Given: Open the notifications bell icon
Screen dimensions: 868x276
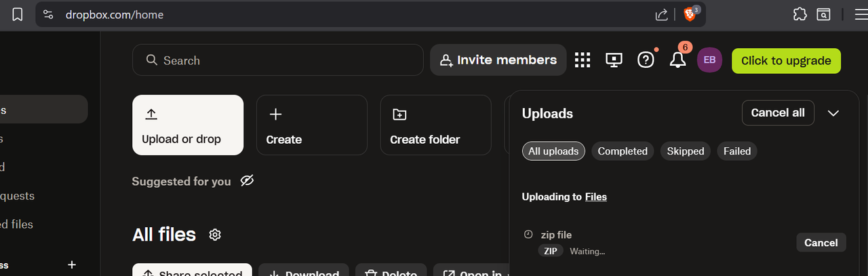Looking at the screenshot, I should [677, 60].
